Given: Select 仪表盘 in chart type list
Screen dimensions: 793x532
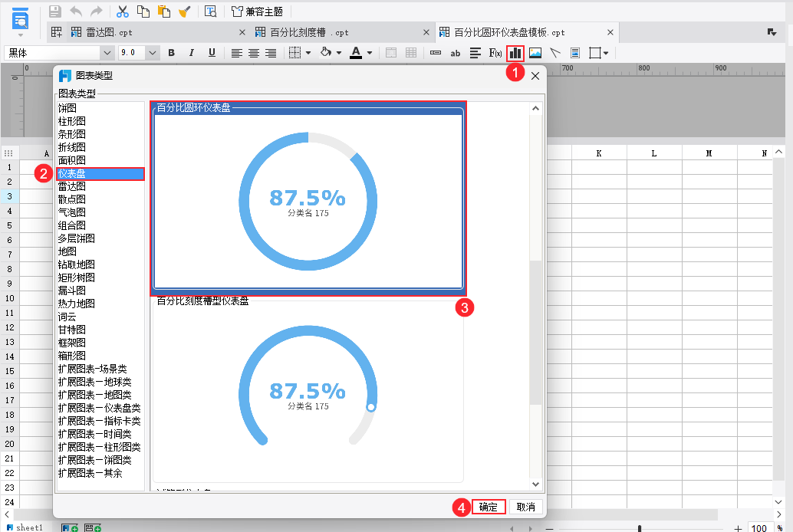Looking at the screenshot, I should 100,174.
